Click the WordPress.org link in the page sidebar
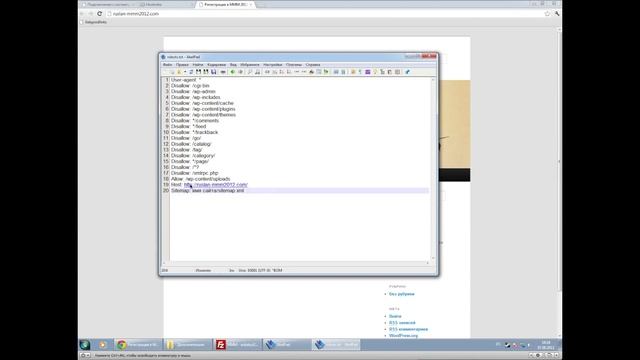640x360 pixels. pyautogui.click(x=403, y=336)
